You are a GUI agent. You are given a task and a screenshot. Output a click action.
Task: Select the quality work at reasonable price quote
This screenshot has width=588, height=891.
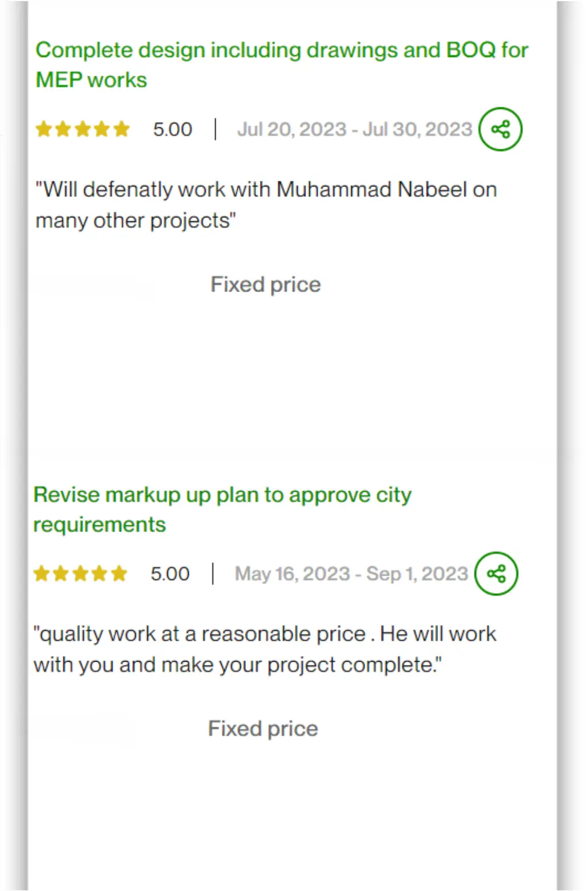(265, 649)
